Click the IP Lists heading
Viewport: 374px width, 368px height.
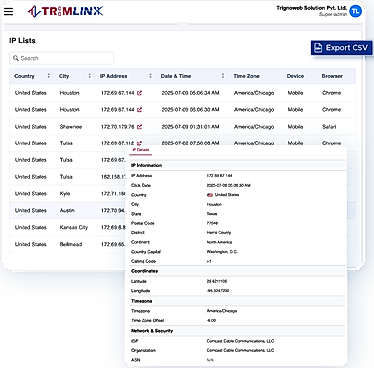tap(22, 40)
